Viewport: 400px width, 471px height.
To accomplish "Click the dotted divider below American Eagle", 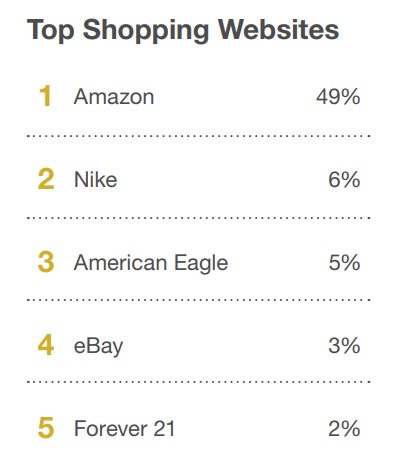I will pos(199,300).
